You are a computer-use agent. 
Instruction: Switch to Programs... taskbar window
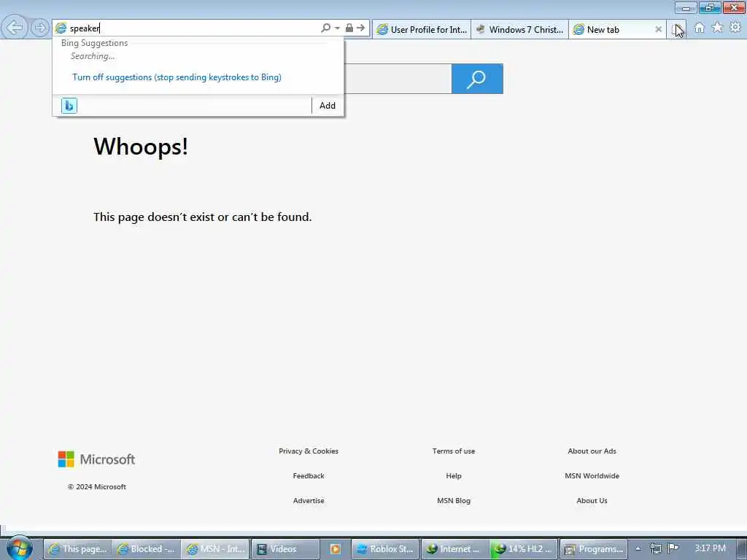(x=593, y=549)
